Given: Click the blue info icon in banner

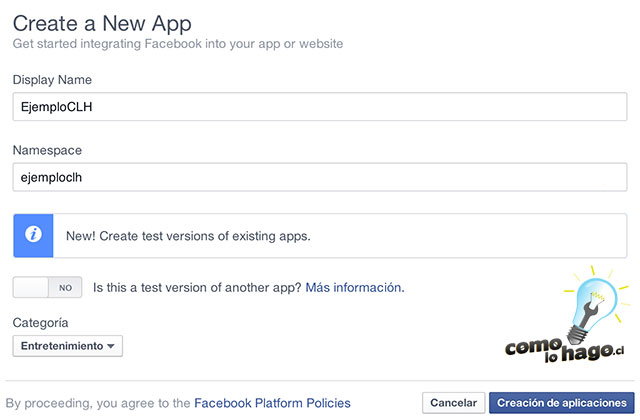Looking at the screenshot, I should click(x=33, y=235).
